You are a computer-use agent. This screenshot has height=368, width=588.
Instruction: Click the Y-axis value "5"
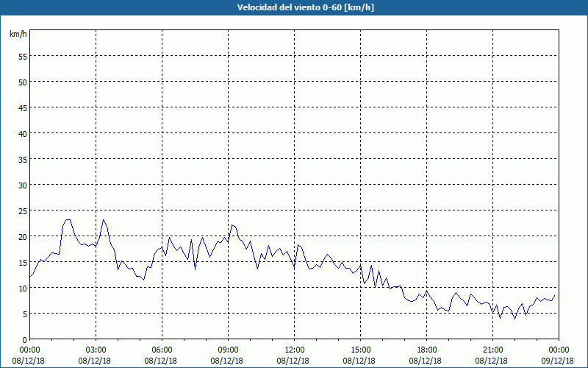tap(25, 314)
